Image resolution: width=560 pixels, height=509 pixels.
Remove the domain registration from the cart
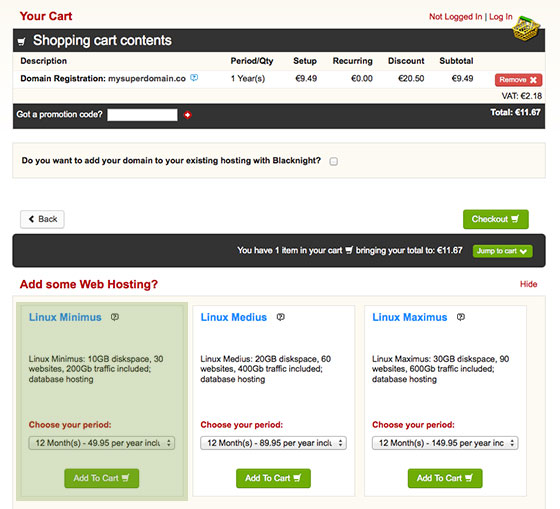coord(518,80)
